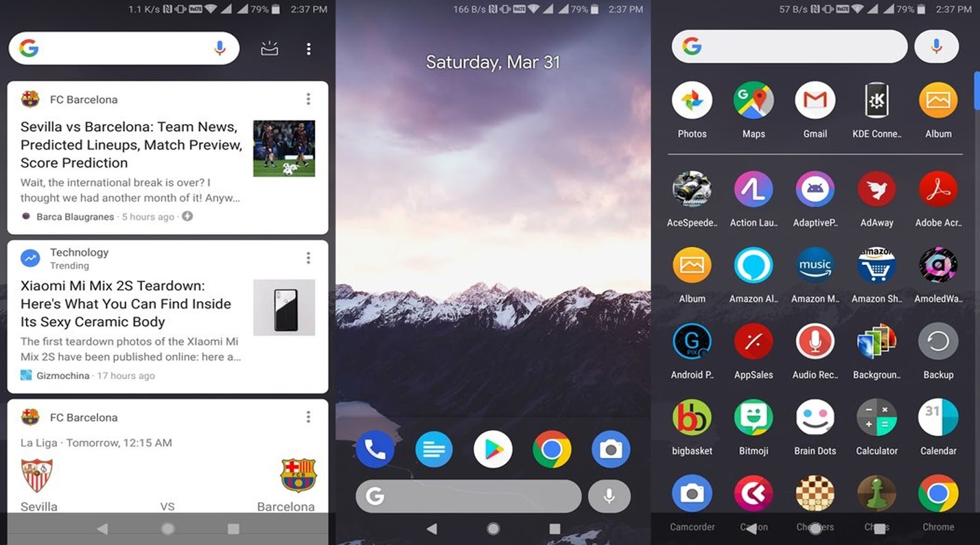Tap the search field in the app drawer
This screenshot has width=980, height=545.
[790, 46]
